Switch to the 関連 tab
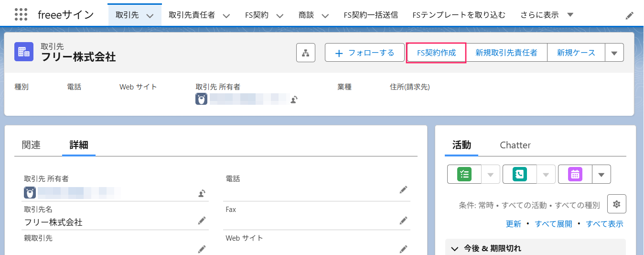Viewport: 644px width, 255px height. point(31,145)
